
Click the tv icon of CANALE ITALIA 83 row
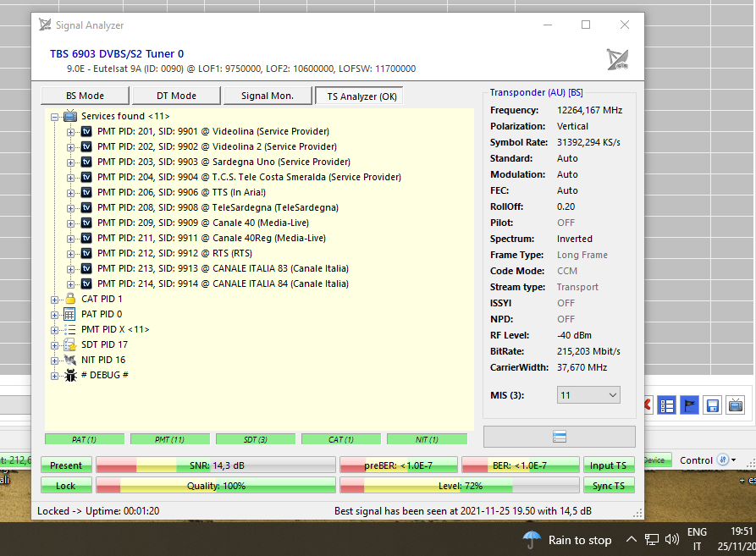(x=86, y=268)
